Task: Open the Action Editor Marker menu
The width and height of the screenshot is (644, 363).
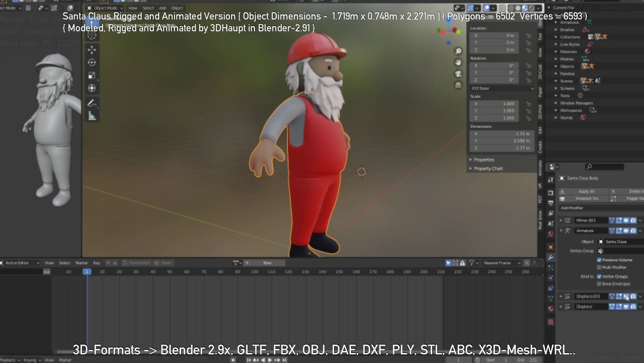Action: click(81, 263)
